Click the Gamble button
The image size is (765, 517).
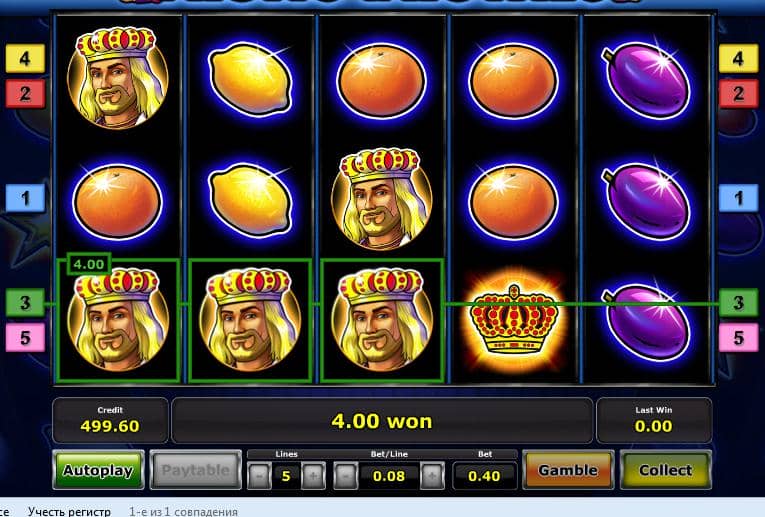[568, 470]
